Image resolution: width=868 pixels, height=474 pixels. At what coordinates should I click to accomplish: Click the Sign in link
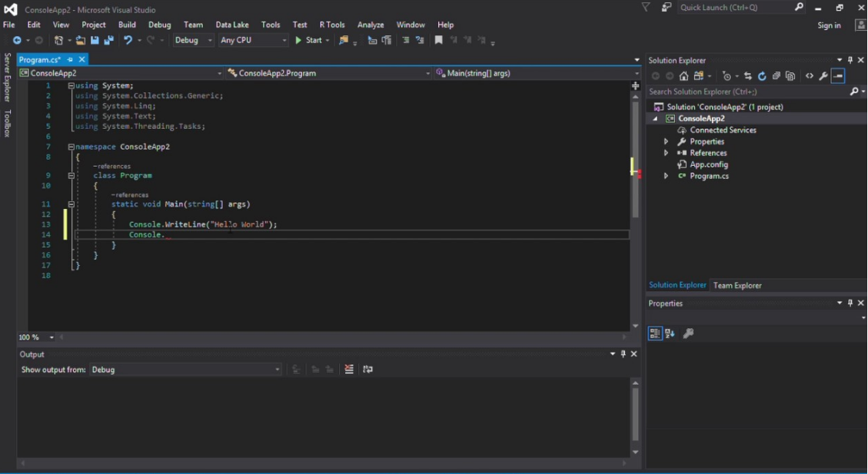pyautogui.click(x=829, y=25)
